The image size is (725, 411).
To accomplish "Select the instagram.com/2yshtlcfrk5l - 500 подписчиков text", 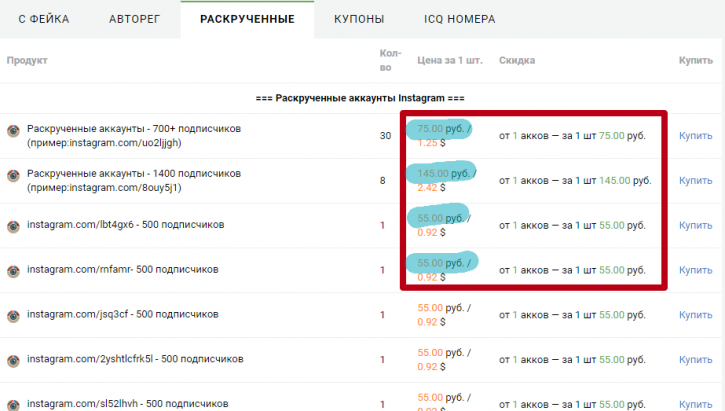I will pos(135,359).
